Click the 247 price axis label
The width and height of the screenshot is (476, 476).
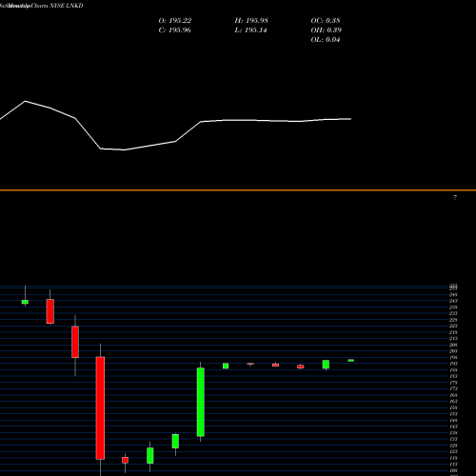(453, 301)
